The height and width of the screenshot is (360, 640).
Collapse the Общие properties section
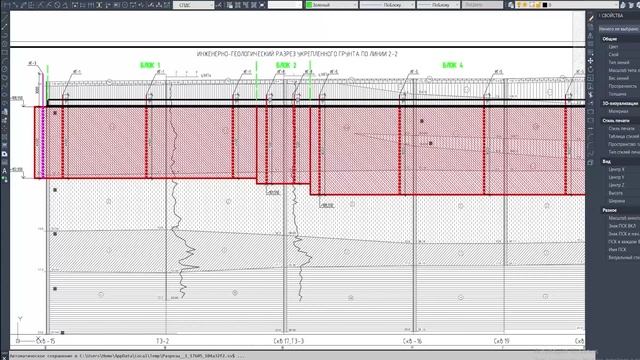click(x=619, y=39)
